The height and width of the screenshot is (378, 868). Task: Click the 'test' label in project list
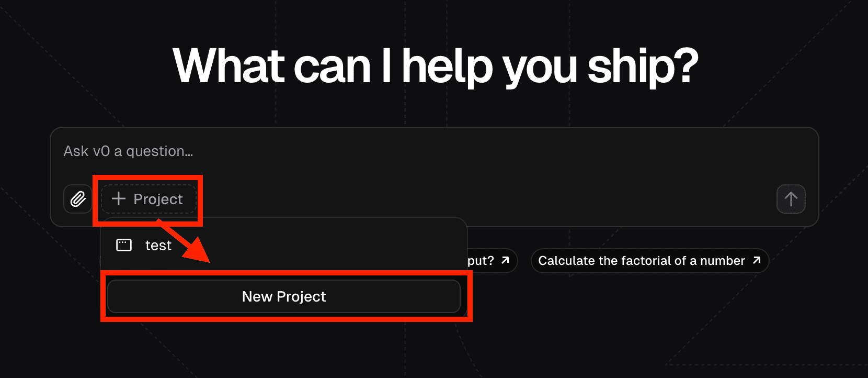pos(158,246)
